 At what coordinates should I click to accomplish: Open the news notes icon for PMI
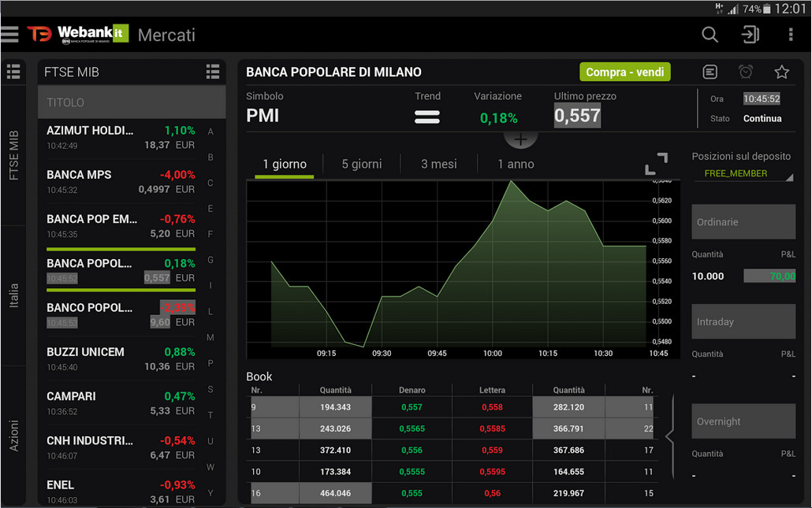pyautogui.click(x=710, y=72)
